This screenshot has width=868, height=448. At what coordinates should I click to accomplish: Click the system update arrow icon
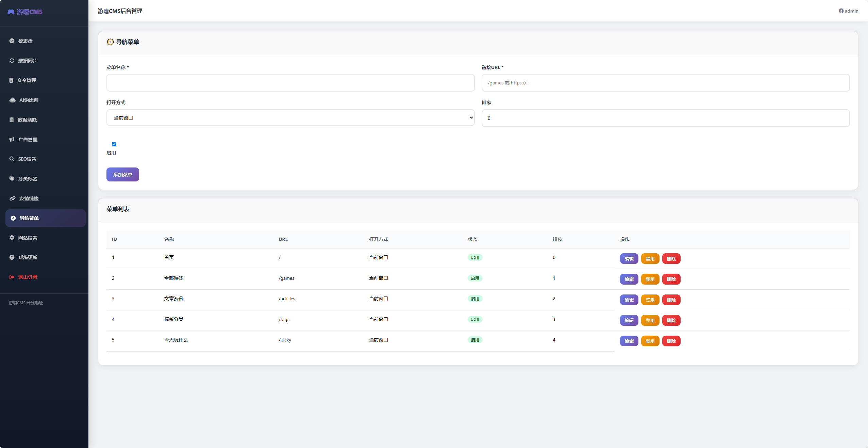(12, 257)
